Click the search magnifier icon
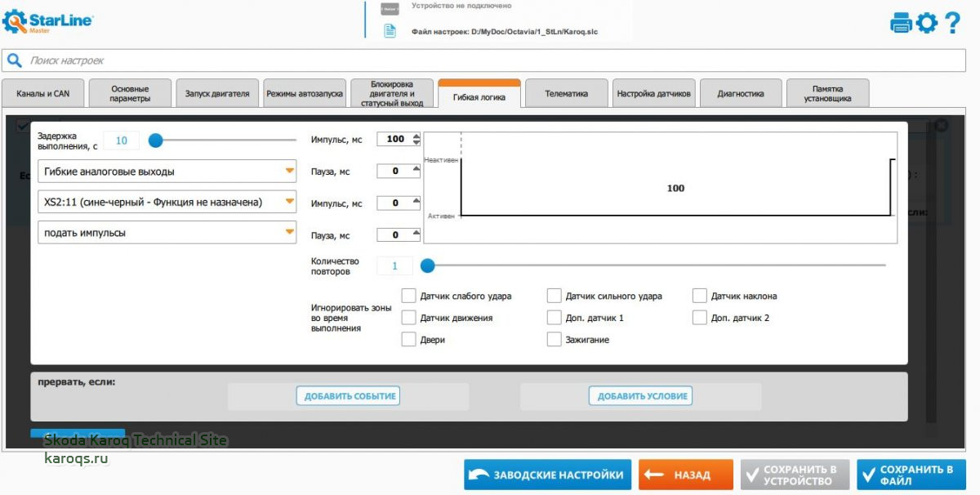Viewport: 980px width, 495px height. pyautogui.click(x=15, y=60)
